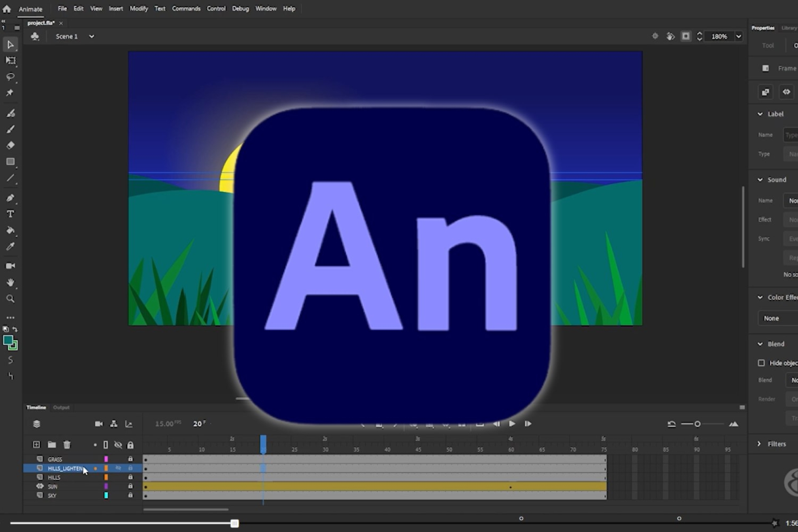This screenshot has width=798, height=532.
Task: Select the Line tool
Action: click(x=10, y=178)
